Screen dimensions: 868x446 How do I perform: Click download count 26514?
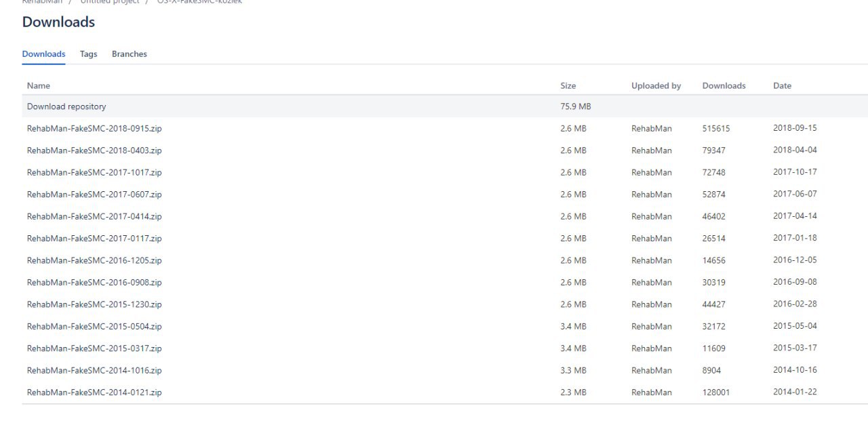tap(714, 239)
